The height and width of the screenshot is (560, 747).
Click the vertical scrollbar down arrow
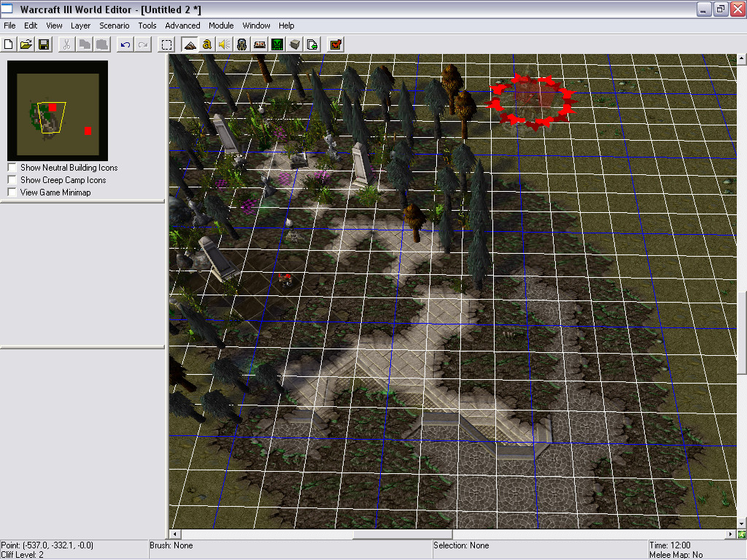[x=742, y=524]
